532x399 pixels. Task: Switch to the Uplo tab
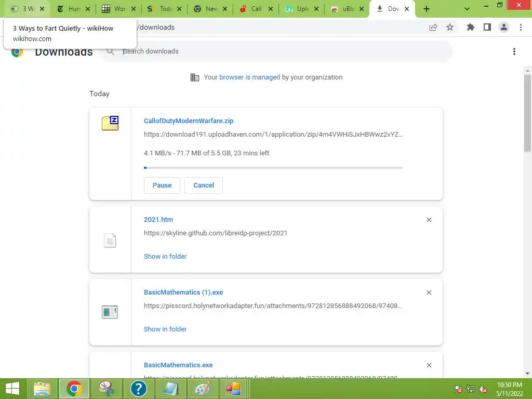(302, 9)
